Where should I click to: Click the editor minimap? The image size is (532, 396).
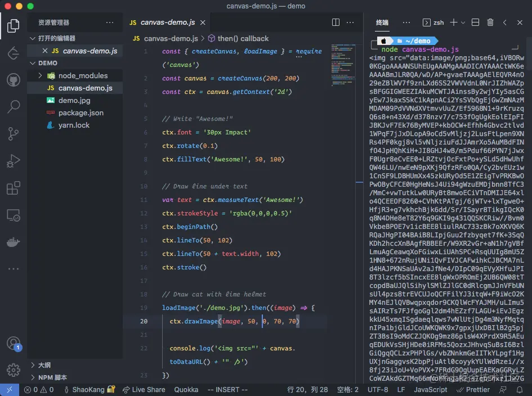pos(343,65)
